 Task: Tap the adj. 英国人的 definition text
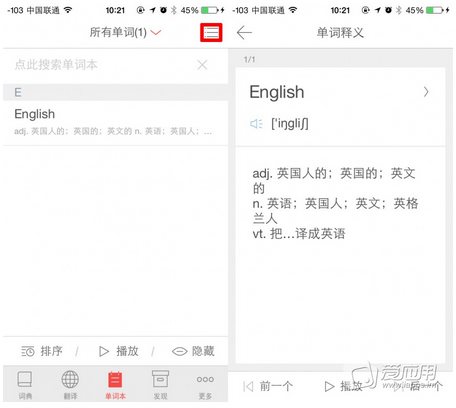[x=334, y=181]
